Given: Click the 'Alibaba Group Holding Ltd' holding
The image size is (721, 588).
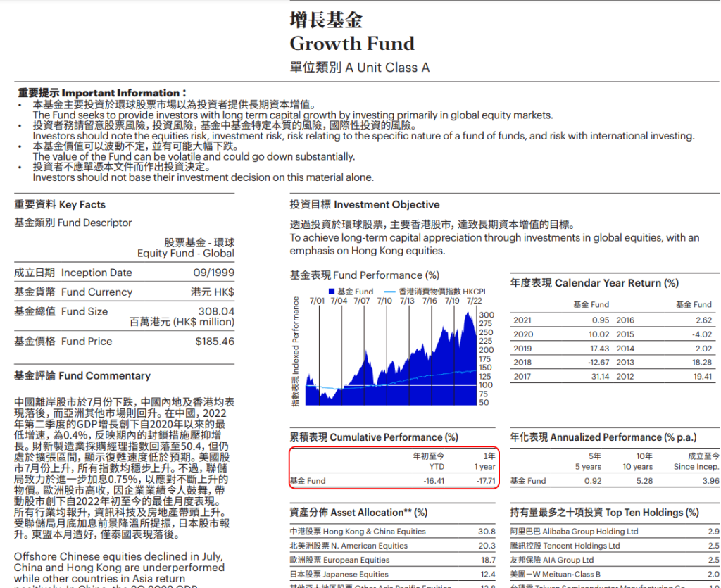Looking at the screenshot, I should coord(591,532).
